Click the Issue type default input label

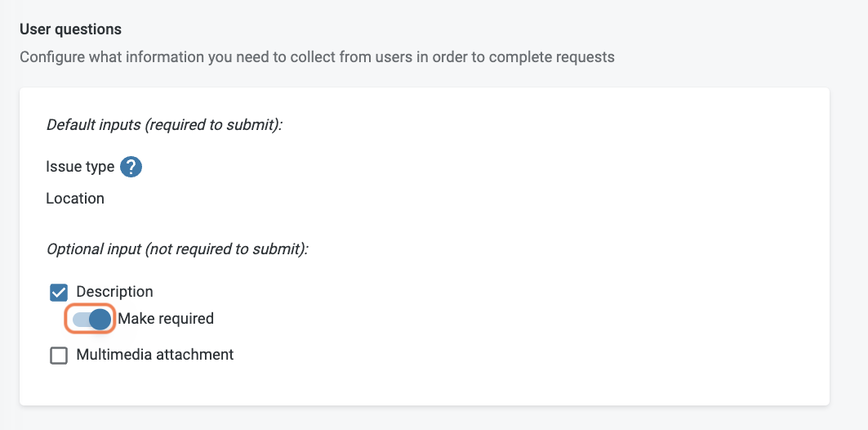pyautogui.click(x=80, y=166)
